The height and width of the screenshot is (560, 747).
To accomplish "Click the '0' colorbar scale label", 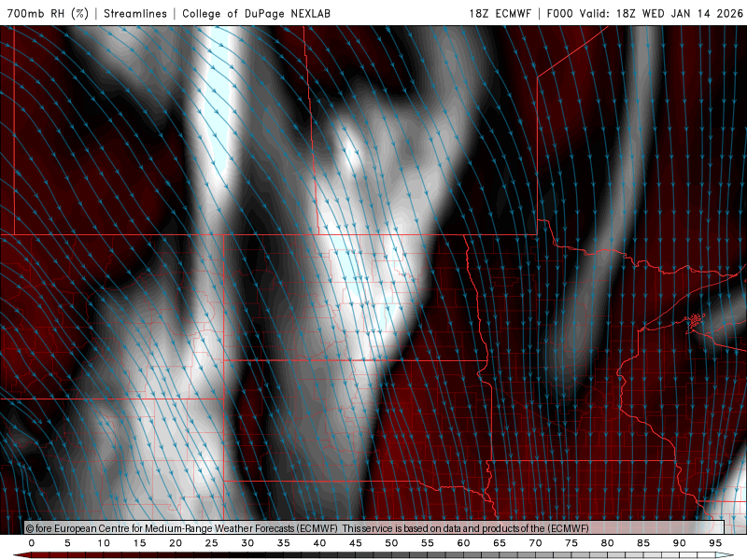I will [x=32, y=543].
